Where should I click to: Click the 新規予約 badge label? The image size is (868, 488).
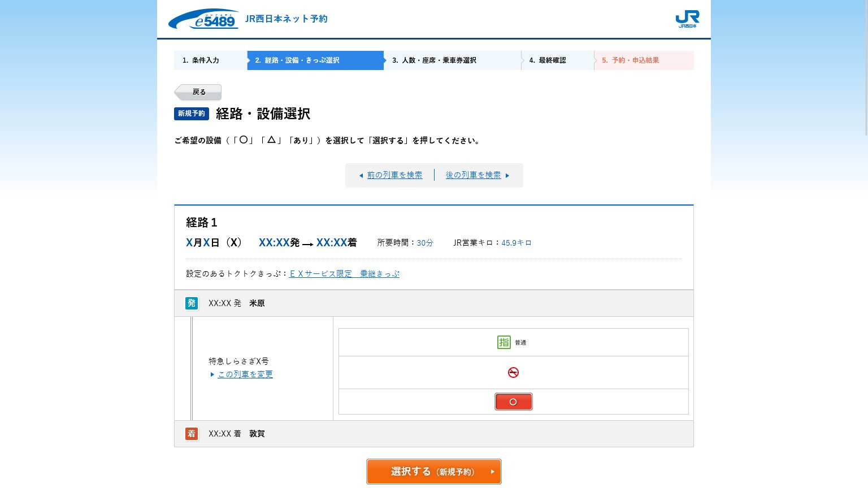pyautogui.click(x=192, y=114)
